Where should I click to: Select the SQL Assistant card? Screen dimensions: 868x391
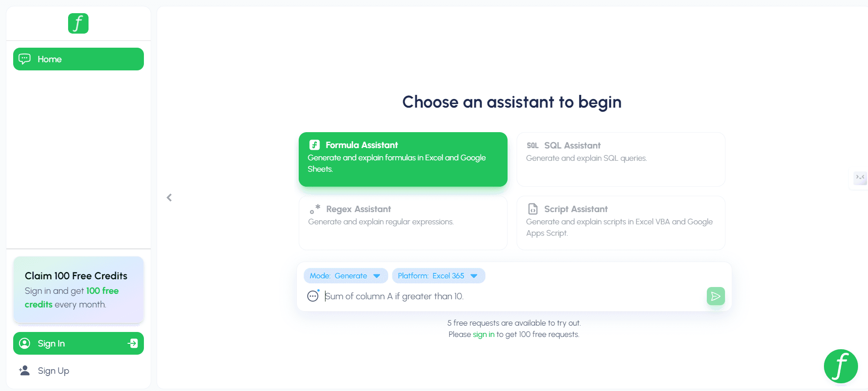621,159
